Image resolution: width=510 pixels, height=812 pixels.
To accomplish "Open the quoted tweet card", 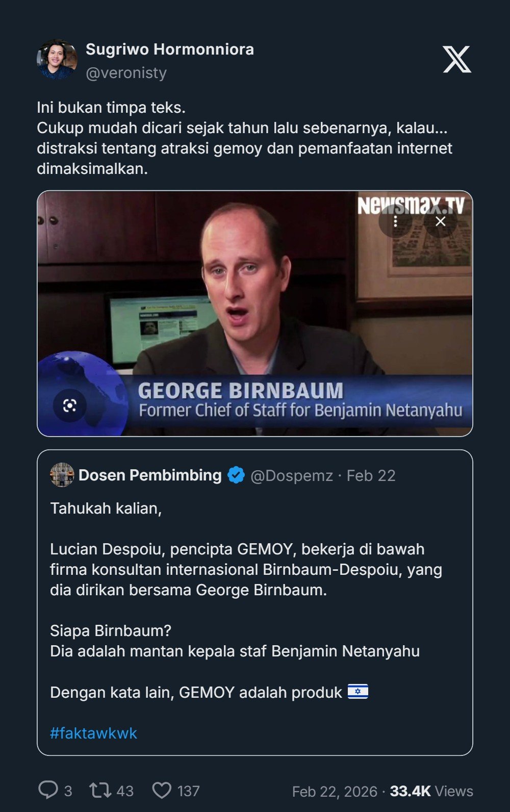I will (x=255, y=602).
